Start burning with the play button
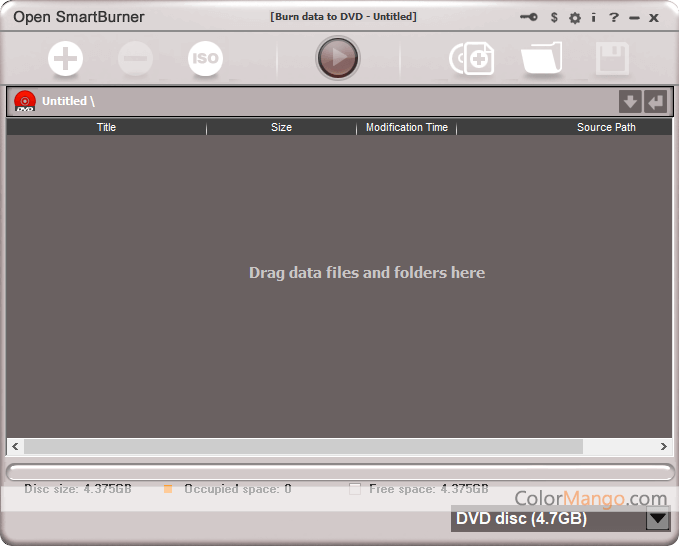 tap(338, 58)
